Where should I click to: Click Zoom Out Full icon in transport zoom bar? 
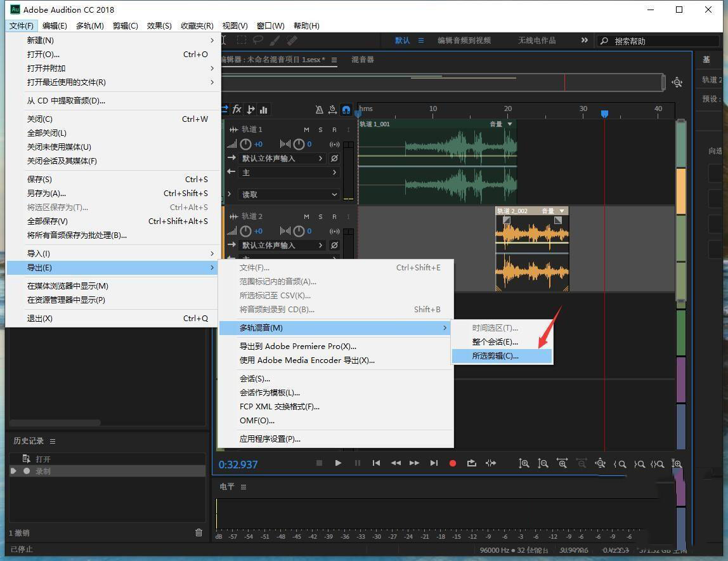[x=601, y=463]
